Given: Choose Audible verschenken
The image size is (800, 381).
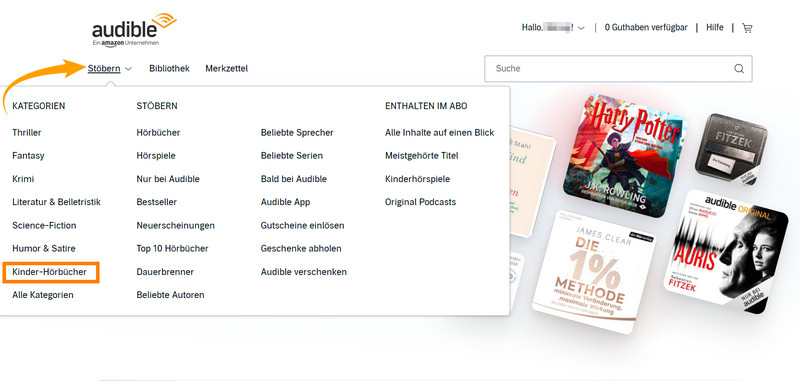Looking at the screenshot, I should [304, 272].
